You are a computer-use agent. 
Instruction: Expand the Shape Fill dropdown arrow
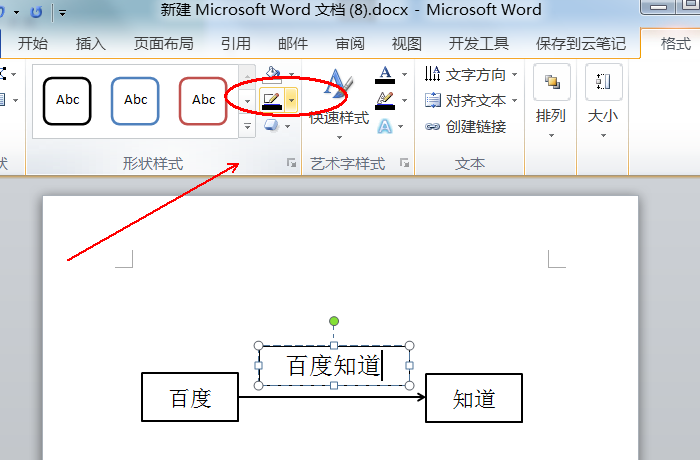coord(292,74)
